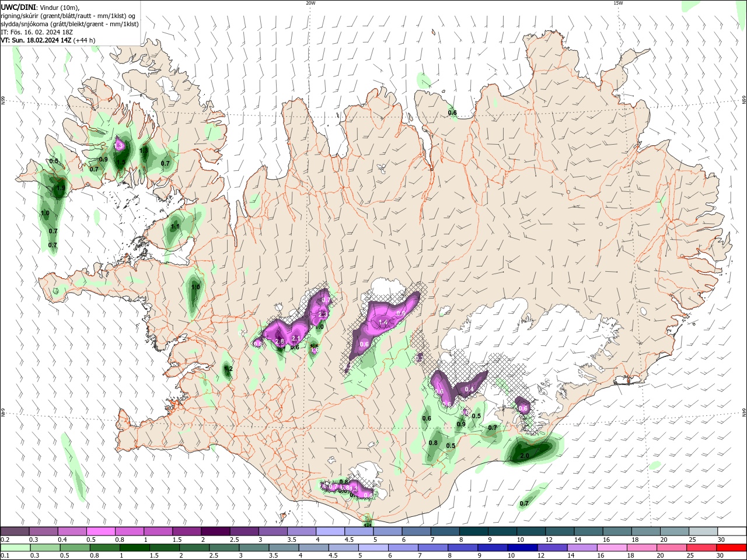This screenshot has height=560, width=747.
Task: Pick the dark purple snow swatch starting at 2
Action: click(x=215, y=531)
